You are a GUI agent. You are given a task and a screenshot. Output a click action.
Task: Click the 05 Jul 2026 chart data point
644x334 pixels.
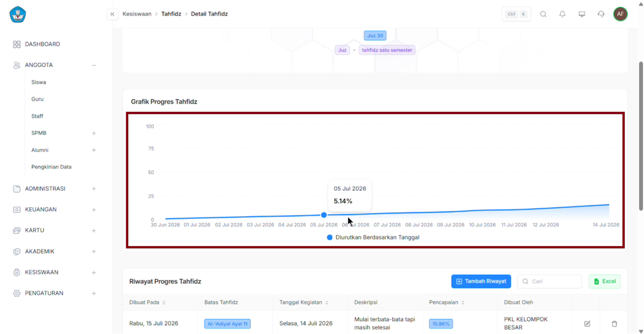[x=324, y=215]
